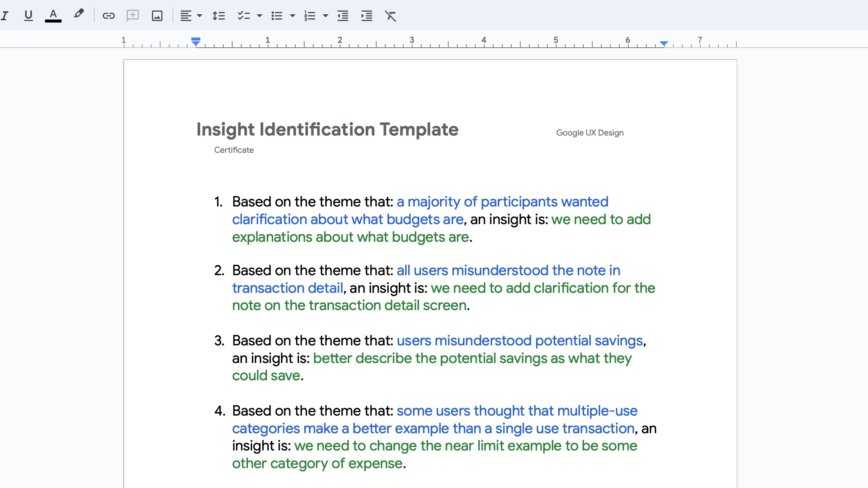This screenshot has height=488, width=868.
Task: Click 'better describe the potential savings' text
Action: tap(431, 358)
